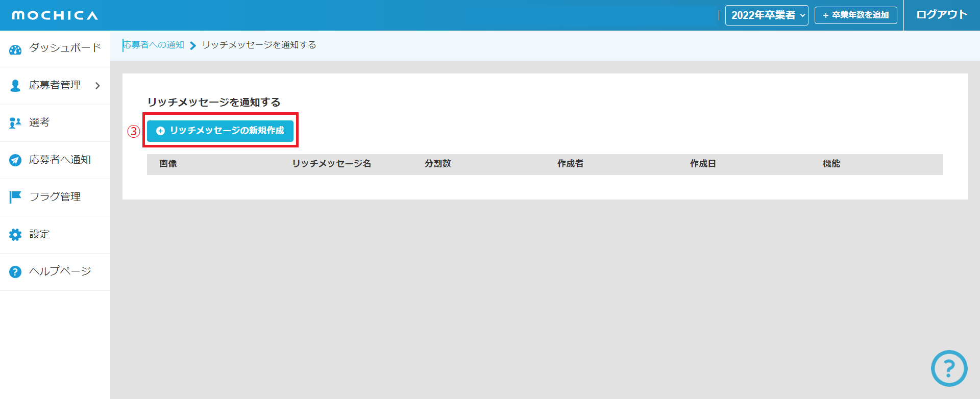Viewport: 980px width, 399px height.
Task: Click the MOCHICA logo
Action: point(55,15)
